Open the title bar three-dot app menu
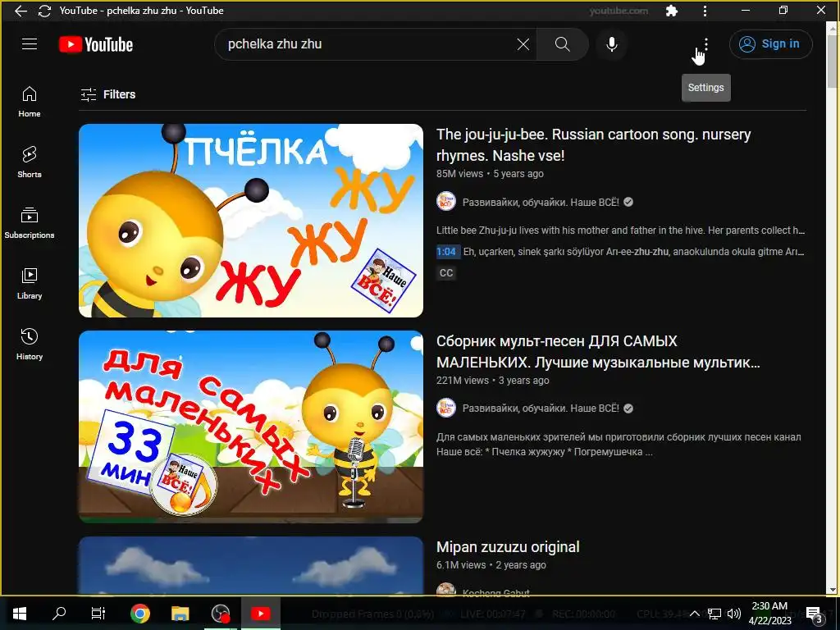Screen dimensions: 840x630 [705, 11]
